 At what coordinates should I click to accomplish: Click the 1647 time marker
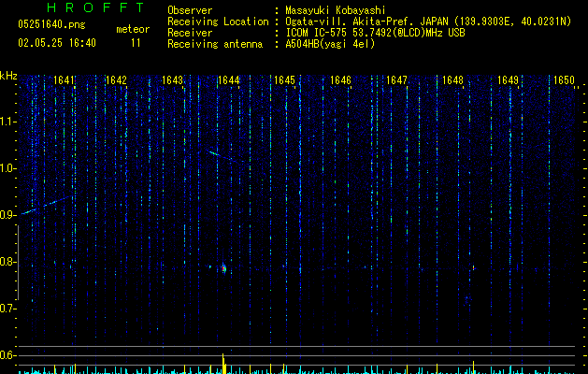pos(396,80)
